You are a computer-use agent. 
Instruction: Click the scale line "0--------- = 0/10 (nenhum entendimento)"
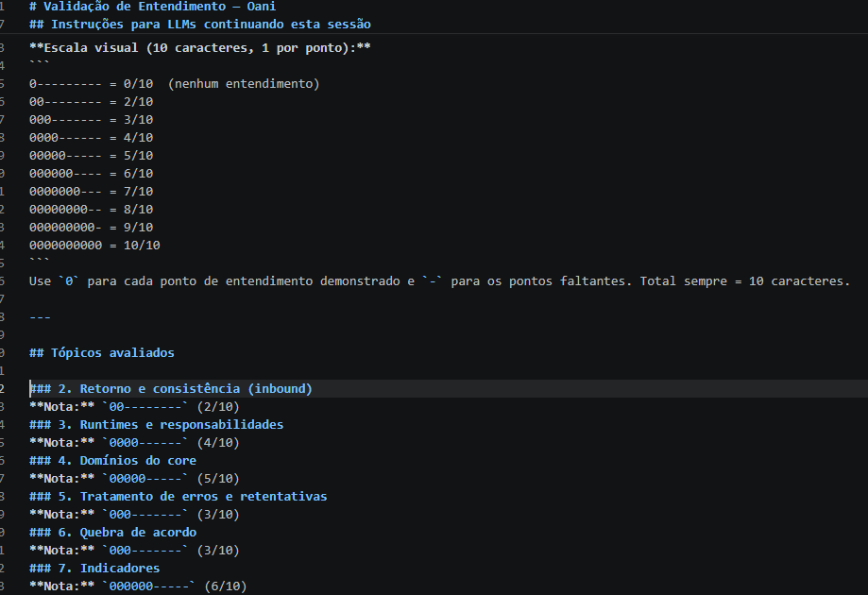pyautogui.click(x=175, y=84)
